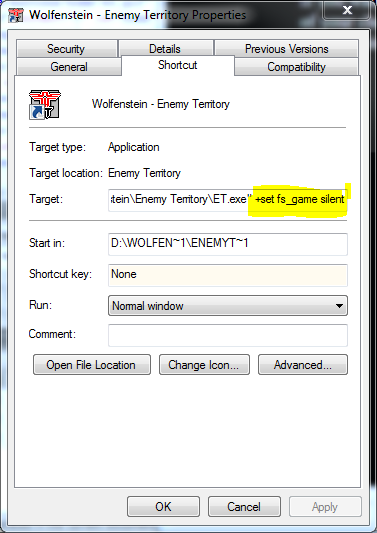Image resolution: width=377 pixels, height=533 pixels.
Task: Click the 'Comment:' label
Action: pyautogui.click(x=52, y=334)
